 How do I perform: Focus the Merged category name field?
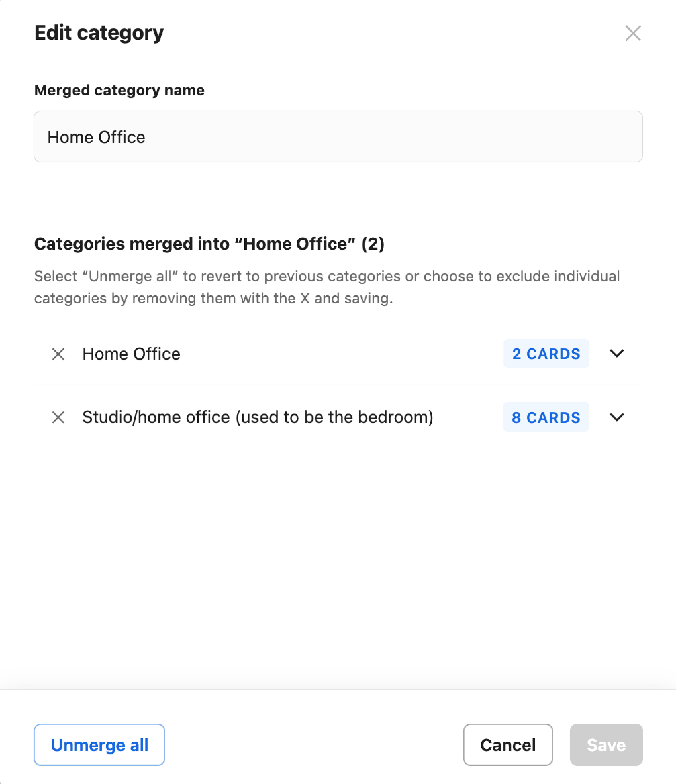click(338, 137)
